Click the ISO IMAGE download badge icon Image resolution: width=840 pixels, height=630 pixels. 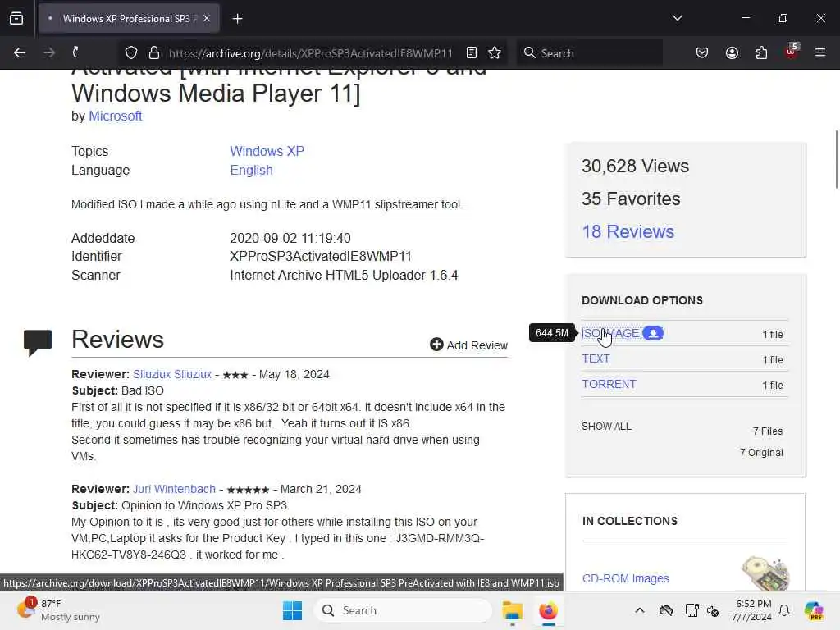(x=653, y=333)
